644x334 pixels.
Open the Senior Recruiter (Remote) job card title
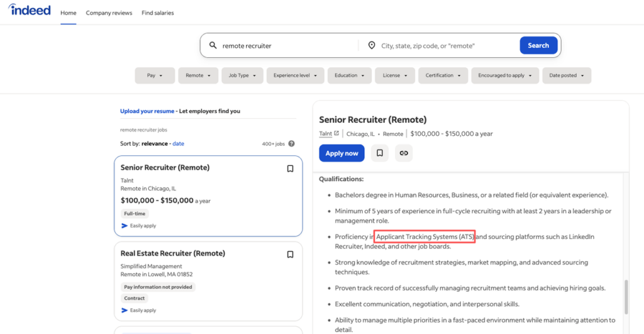pyautogui.click(x=165, y=167)
